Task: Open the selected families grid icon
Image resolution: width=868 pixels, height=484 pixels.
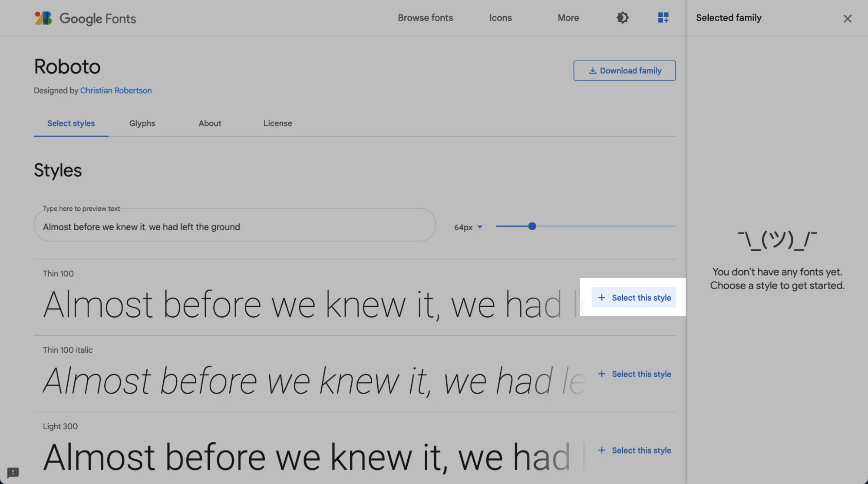Action: tap(663, 18)
